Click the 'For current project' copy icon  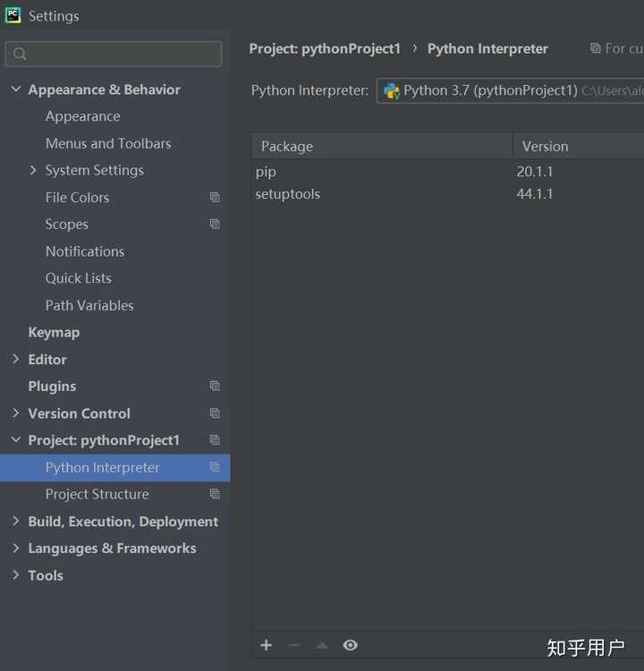pos(595,48)
